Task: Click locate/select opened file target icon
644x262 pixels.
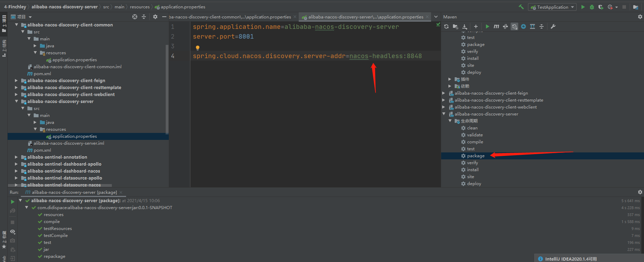Action: pyautogui.click(x=135, y=17)
